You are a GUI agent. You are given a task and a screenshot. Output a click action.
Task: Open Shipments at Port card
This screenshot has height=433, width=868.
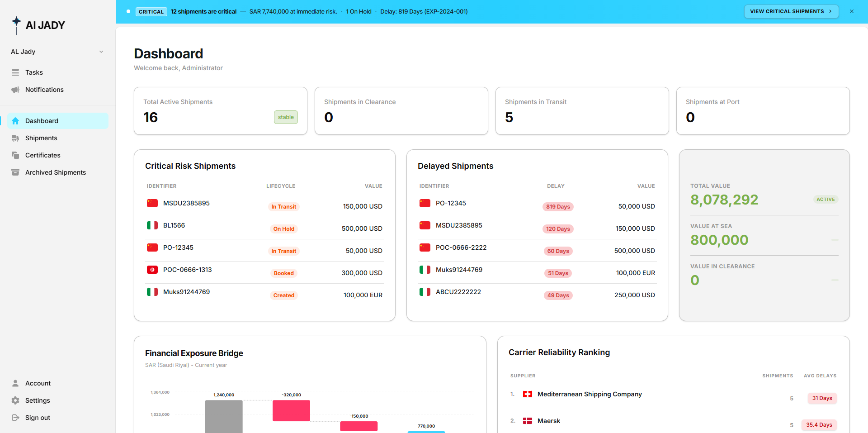click(763, 111)
